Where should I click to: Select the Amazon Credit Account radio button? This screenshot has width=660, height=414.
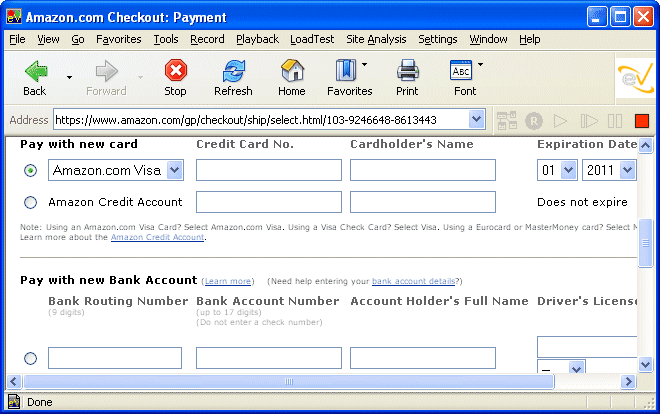(x=30, y=202)
